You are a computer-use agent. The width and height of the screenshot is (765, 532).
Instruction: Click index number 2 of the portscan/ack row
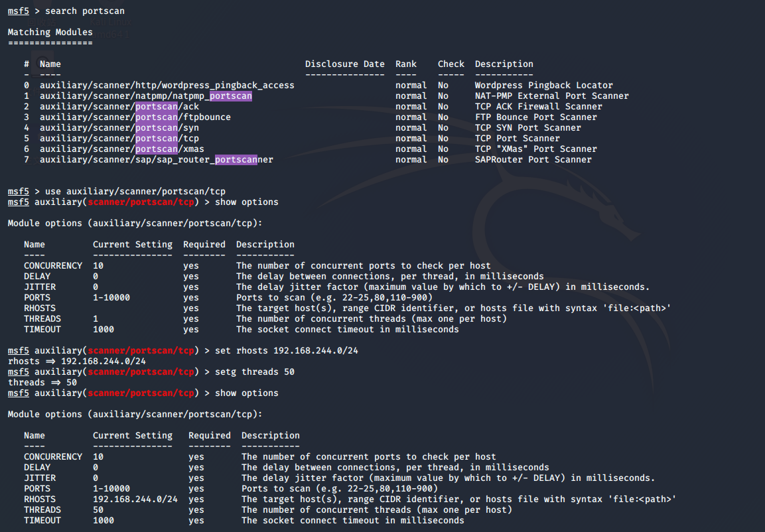point(27,107)
